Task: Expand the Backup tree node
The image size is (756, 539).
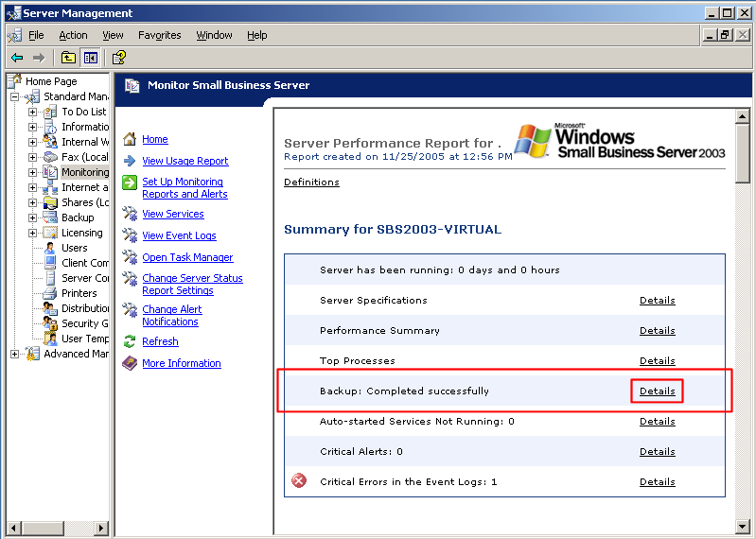Action: (x=32, y=217)
